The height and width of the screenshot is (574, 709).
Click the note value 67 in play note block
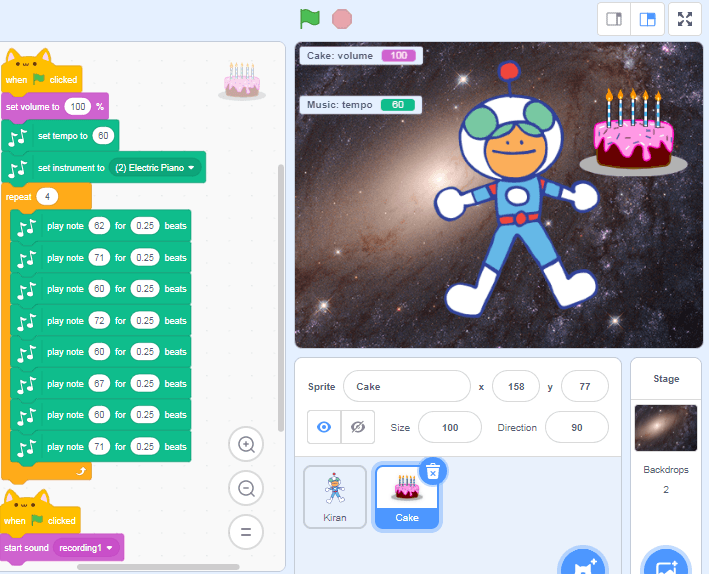(x=99, y=384)
